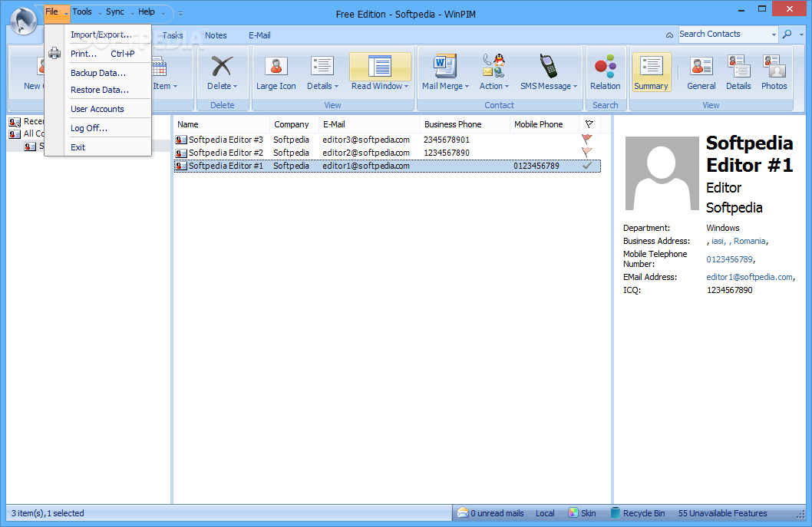Choose User Accounts from File menu
Image resolution: width=812 pixels, height=527 pixels.
pyautogui.click(x=97, y=109)
